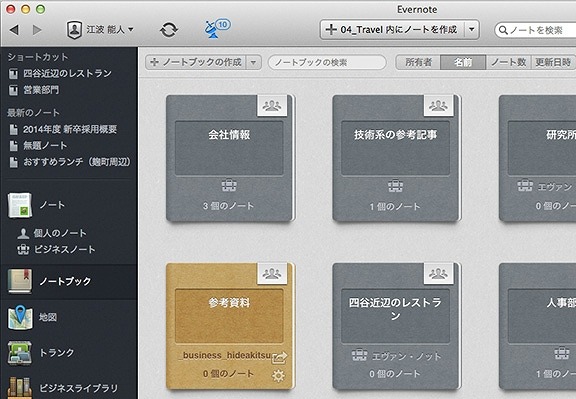Click the briefcase icon beside ビジネスノート
This screenshot has height=399, width=576.
(23, 250)
